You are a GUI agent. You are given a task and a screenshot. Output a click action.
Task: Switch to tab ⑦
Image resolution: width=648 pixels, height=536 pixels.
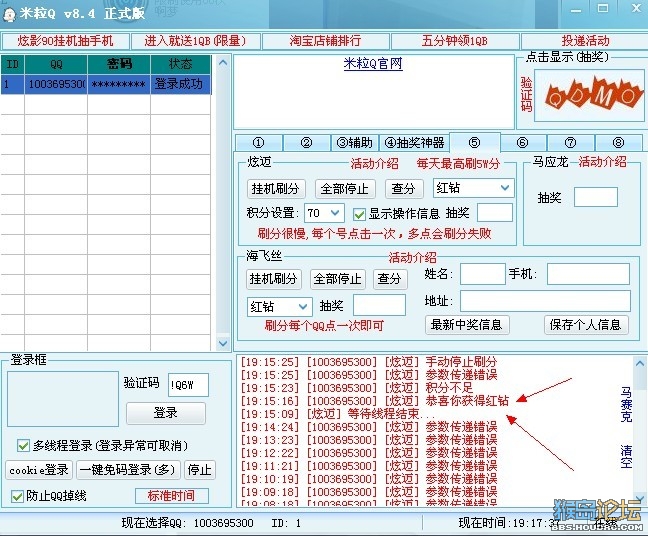[x=570, y=143]
